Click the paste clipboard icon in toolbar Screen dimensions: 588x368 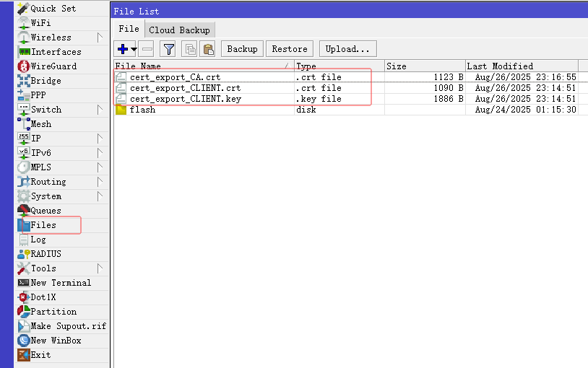(x=208, y=49)
